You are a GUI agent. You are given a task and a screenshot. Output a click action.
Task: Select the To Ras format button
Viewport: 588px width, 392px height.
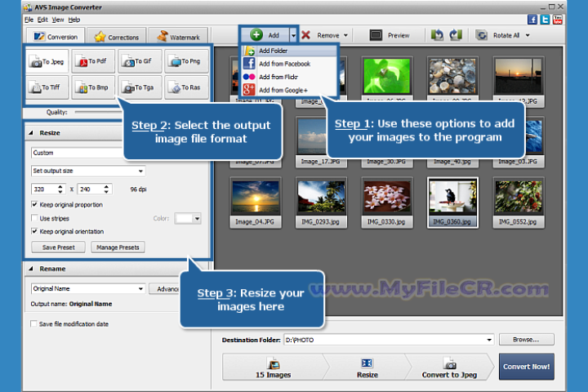tap(186, 87)
